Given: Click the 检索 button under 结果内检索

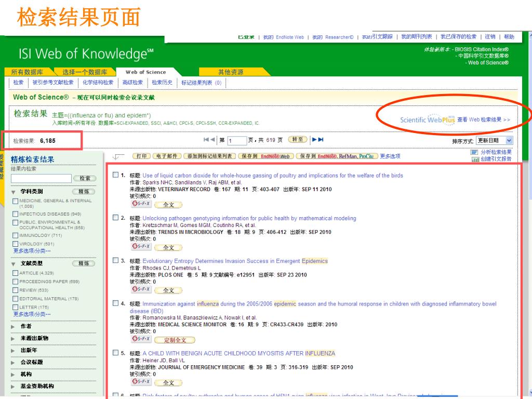Looking at the screenshot, I should click(85, 178).
